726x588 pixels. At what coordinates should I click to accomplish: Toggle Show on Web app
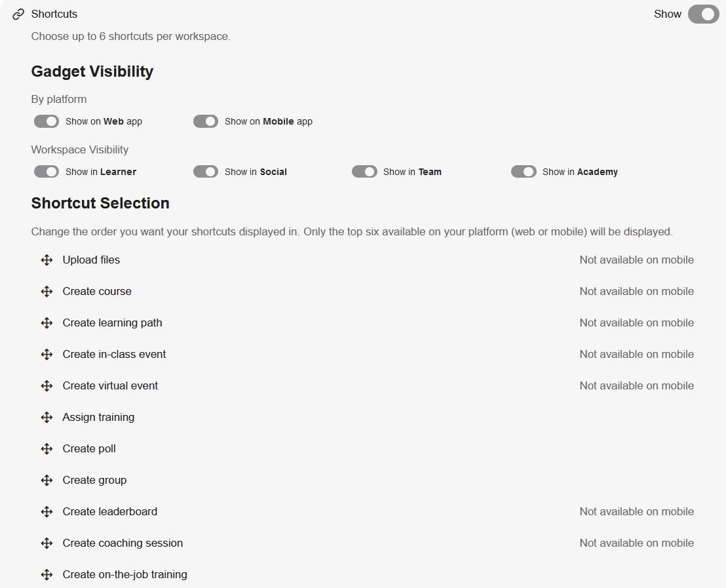[x=47, y=121]
